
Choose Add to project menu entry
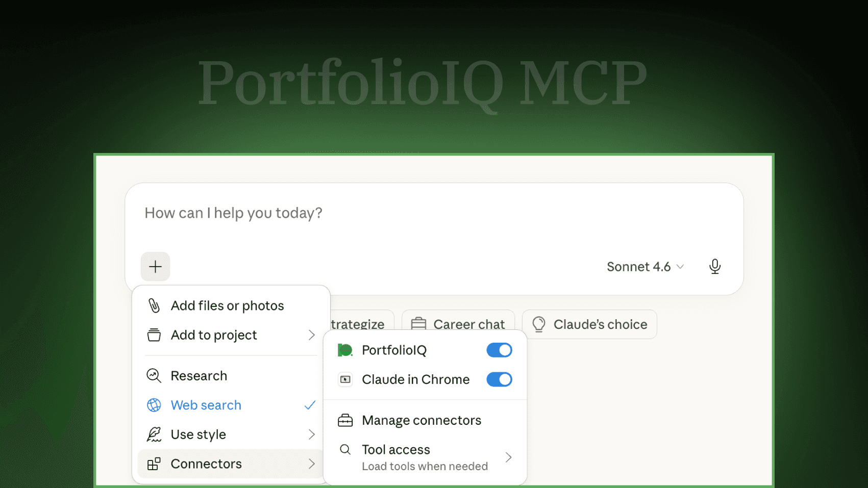pyautogui.click(x=231, y=335)
